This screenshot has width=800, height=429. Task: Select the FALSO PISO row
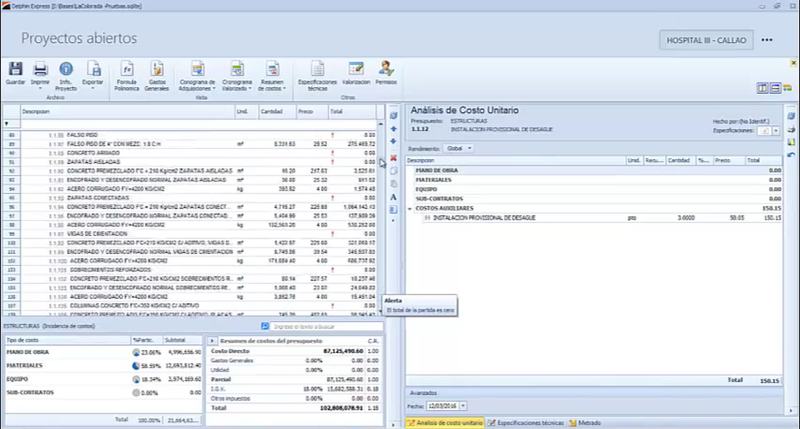(190, 135)
